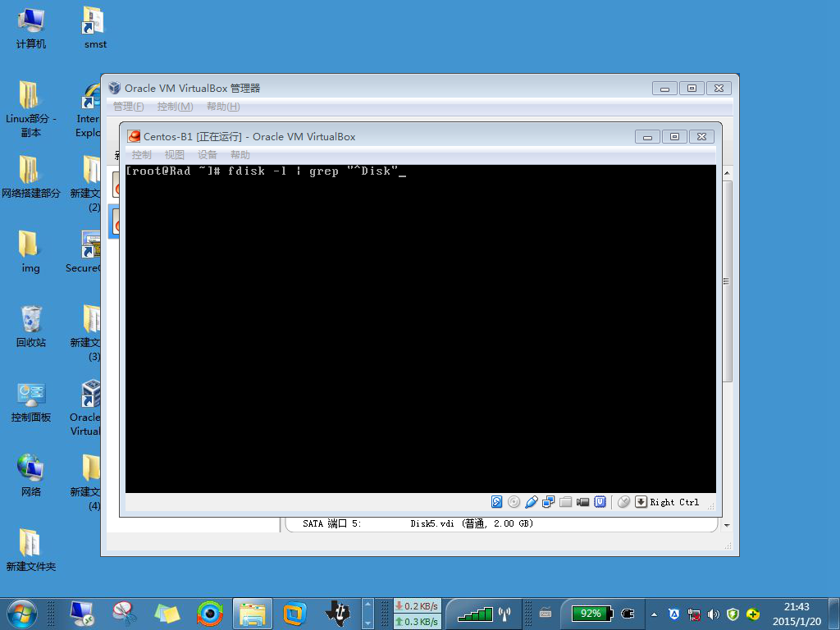The width and height of the screenshot is (840, 630).
Task: Click the colorful camera lens taskbar icon
Action: click(209, 614)
